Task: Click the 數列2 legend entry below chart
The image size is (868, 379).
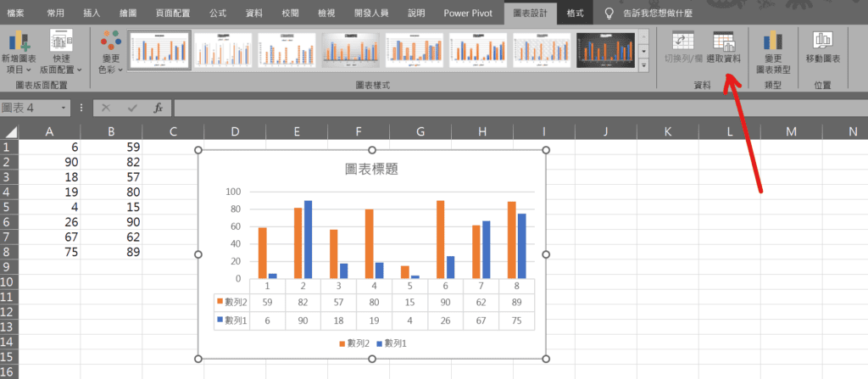Action: (354, 343)
